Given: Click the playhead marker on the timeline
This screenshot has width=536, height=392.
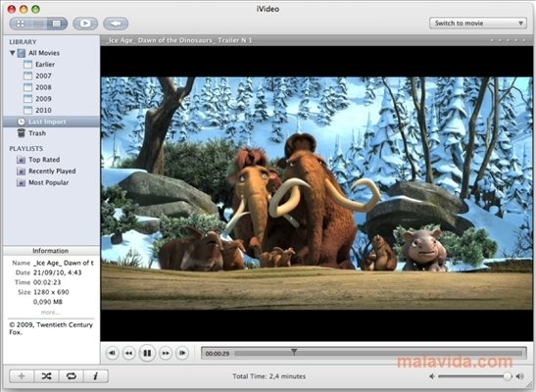Looking at the screenshot, I should point(294,352).
